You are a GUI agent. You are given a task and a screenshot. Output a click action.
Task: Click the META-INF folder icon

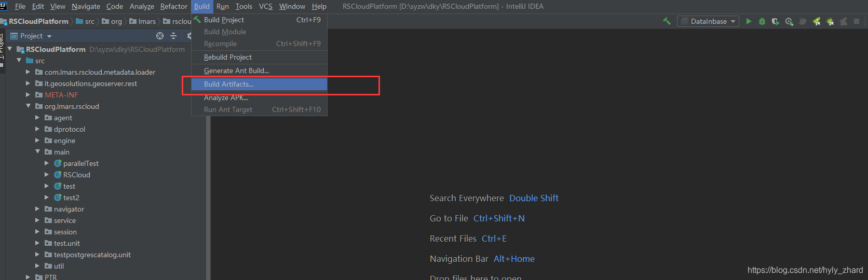tap(39, 95)
